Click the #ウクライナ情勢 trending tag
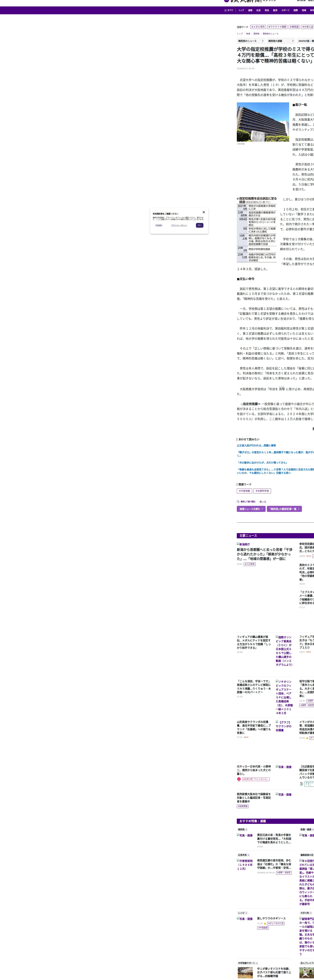314x980 pixels. point(277,27)
